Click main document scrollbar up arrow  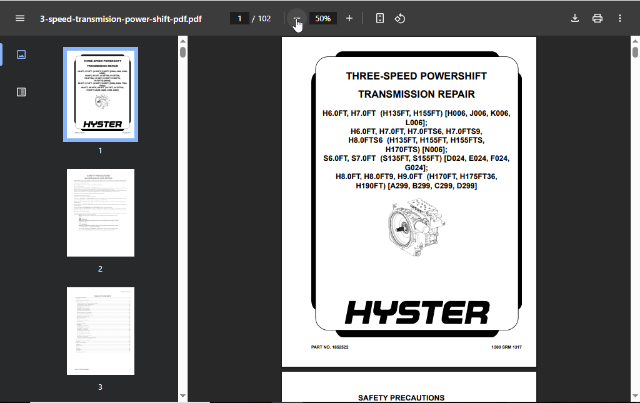pos(635,41)
